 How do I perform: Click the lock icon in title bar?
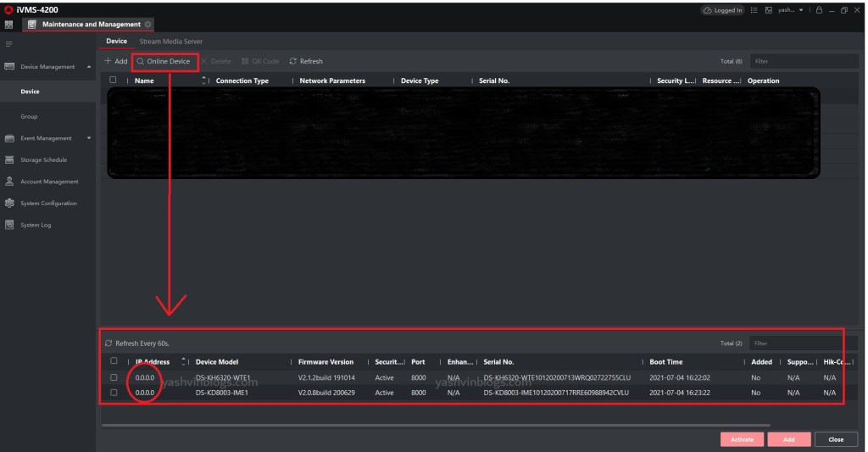pos(820,10)
